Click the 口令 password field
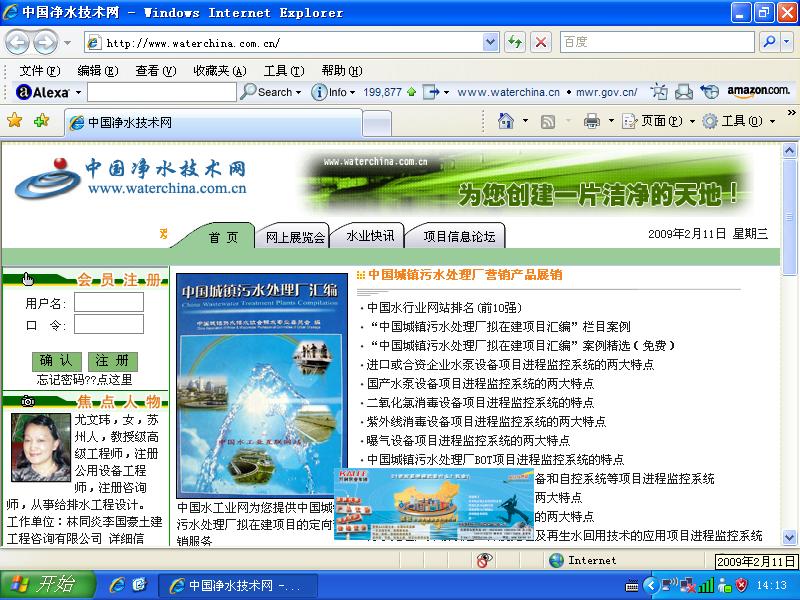 109,324
